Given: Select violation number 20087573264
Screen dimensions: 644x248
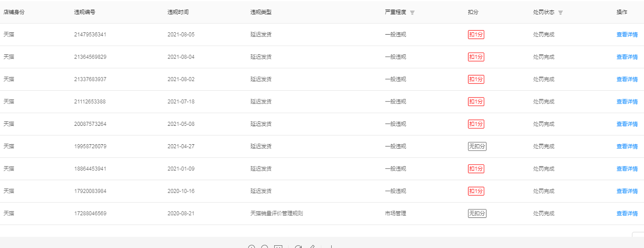Looking at the screenshot, I should [90, 124].
